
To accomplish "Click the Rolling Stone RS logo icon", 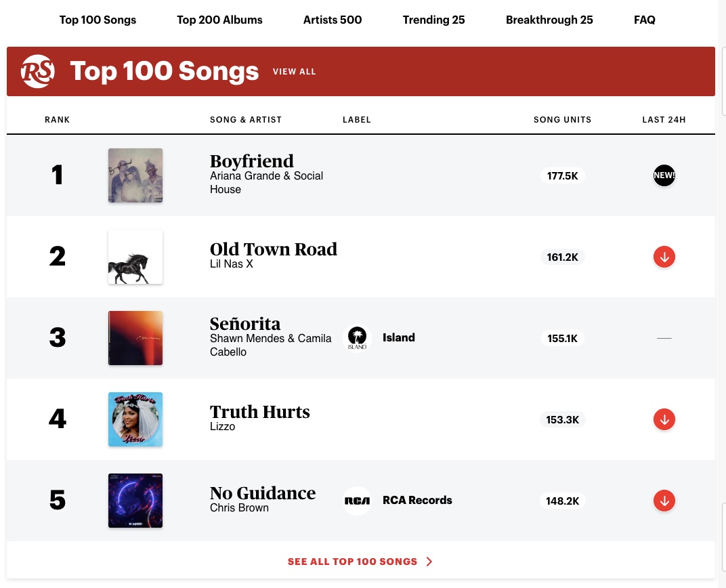I will (37, 71).
